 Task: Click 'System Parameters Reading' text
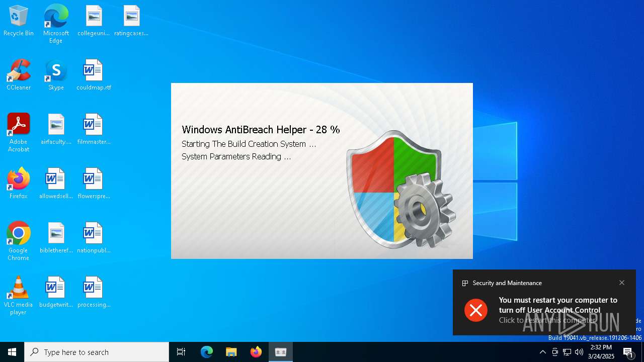tap(236, 156)
